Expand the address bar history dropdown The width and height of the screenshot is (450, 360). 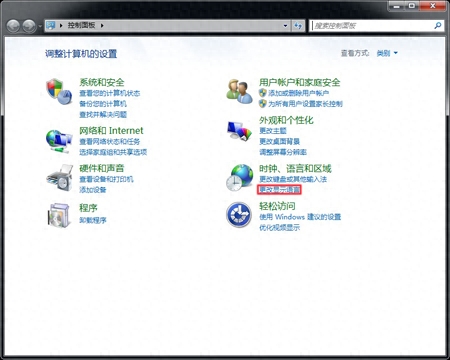pos(285,26)
